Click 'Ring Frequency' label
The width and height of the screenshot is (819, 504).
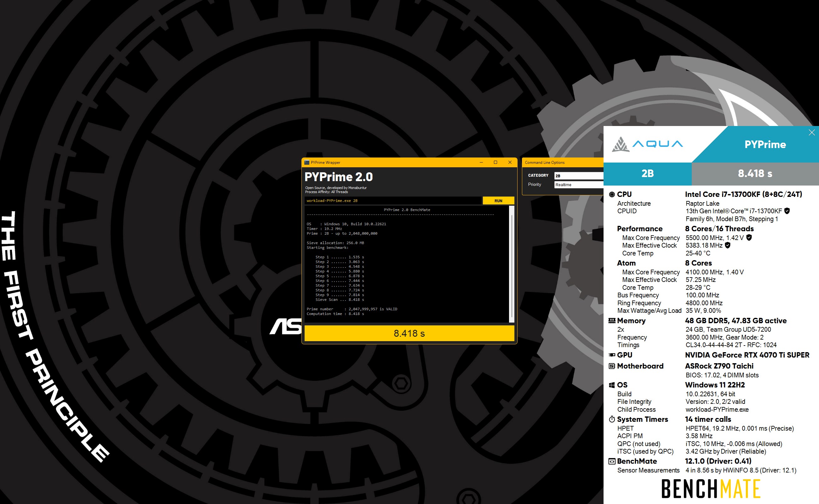click(x=639, y=303)
